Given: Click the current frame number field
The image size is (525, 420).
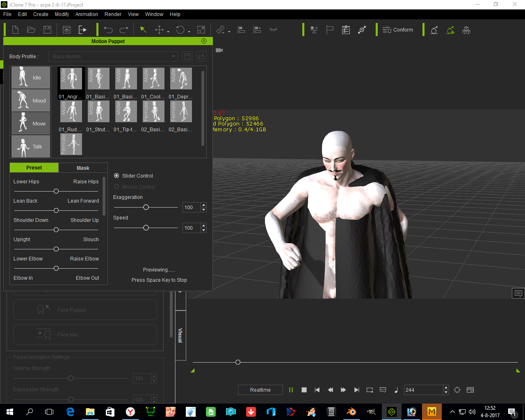Looking at the screenshot, I should (424, 390).
